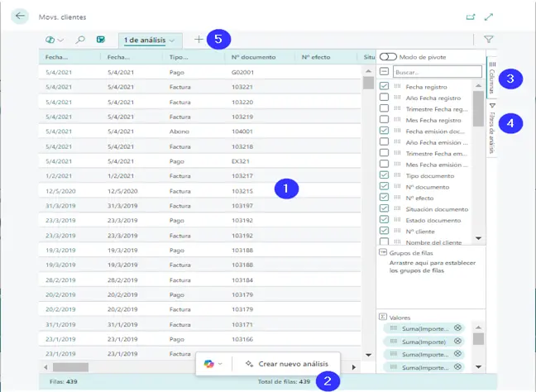Uncheck the Tipo documento column

point(385,175)
